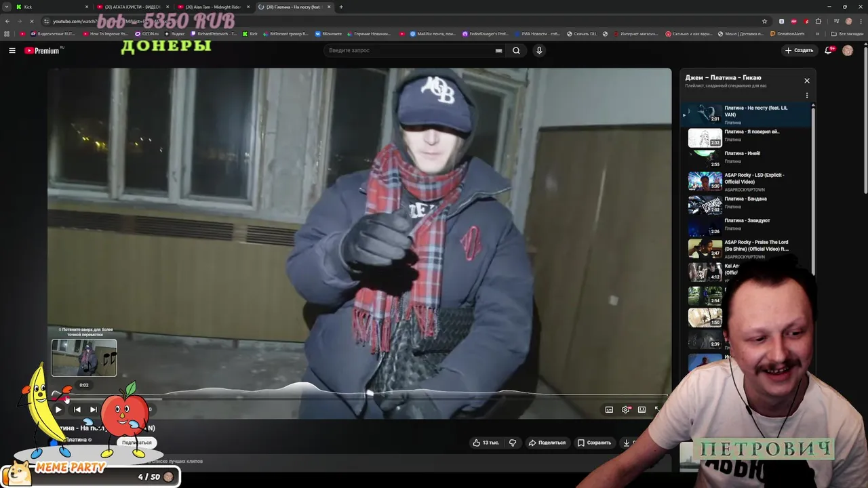This screenshot has height=488, width=868.
Task: Open browser extensions puzzle icon
Action: coord(818,21)
